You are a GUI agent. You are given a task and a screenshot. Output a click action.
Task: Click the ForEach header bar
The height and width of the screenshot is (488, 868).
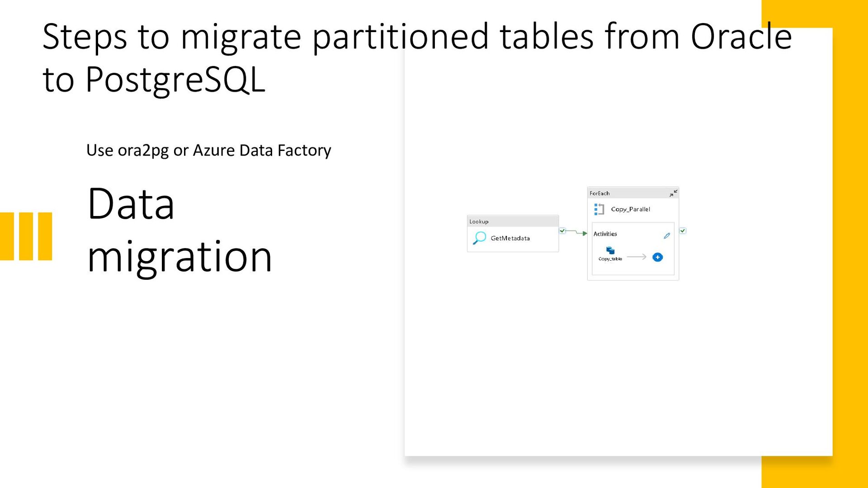[633, 193]
